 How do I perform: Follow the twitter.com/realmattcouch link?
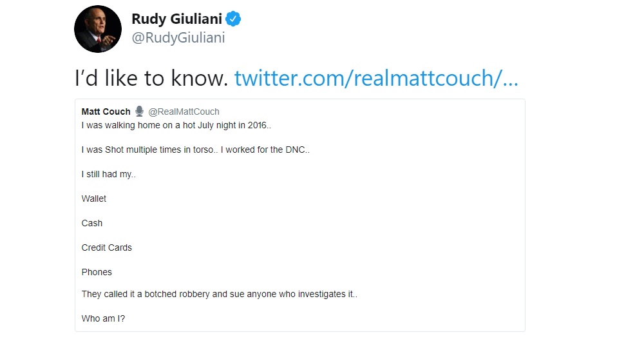tap(376, 78)
